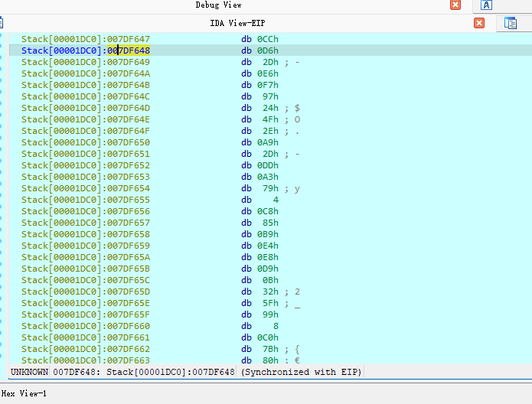Image resolution: width=532 pixels, height=404 pixels.
Task: Click the byte value 0E8h
Action: coord(268,257)
